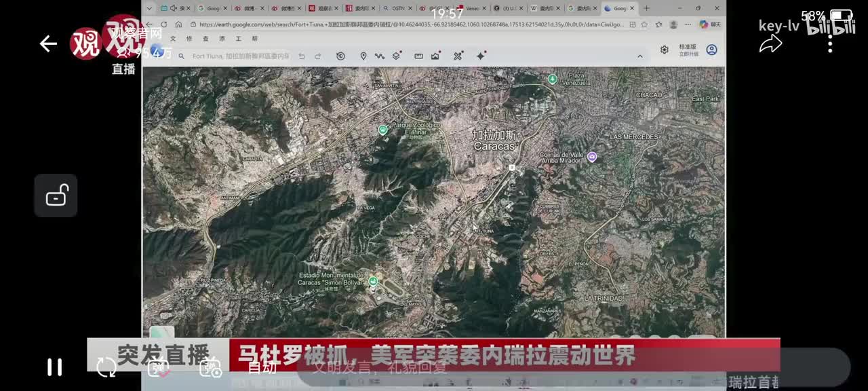The height and width of the screenshot is (391, 868).
Task: Open the three-dot more options menu
Action: click(830, 45)
